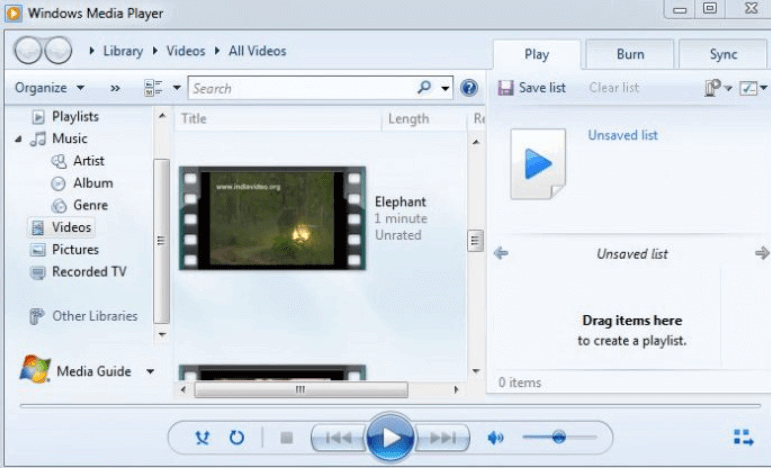Open the list options dropdown arrow
Viewport: 771px width, 468px height.
(728, 88)
